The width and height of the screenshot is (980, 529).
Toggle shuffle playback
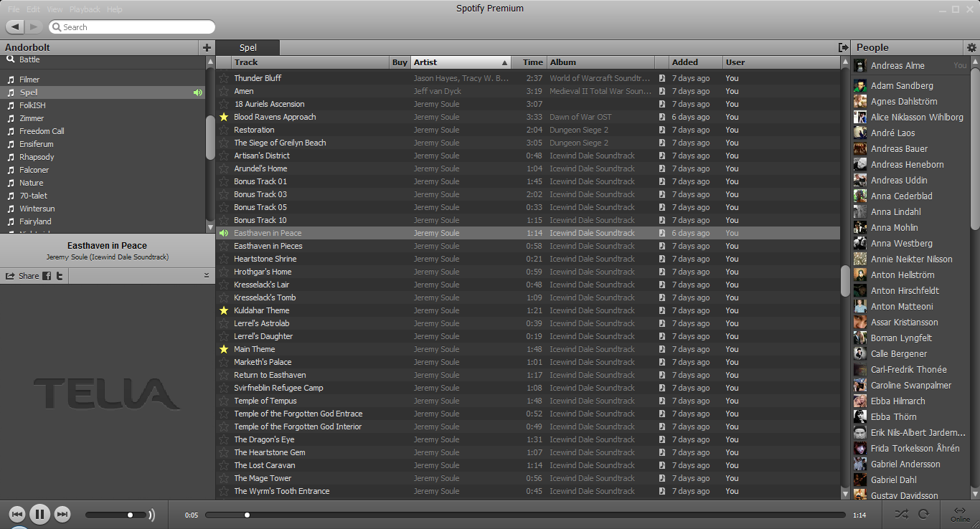[902, 514]
